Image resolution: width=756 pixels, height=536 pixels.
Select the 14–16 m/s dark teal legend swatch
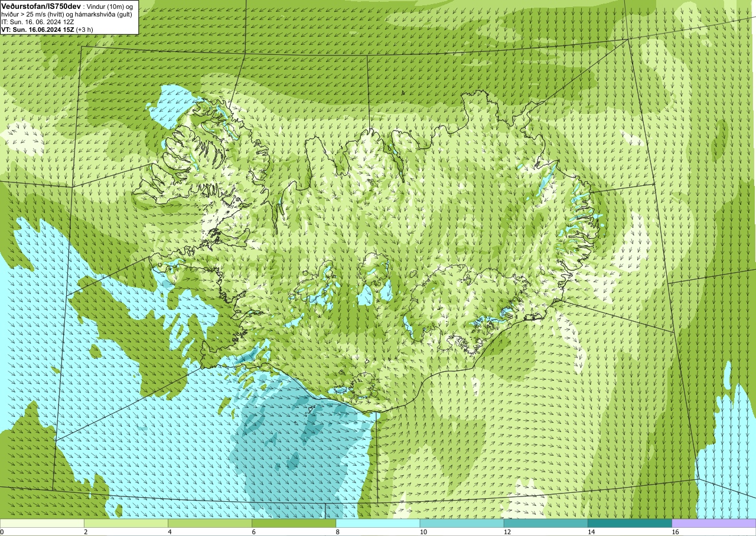[630, 523]
